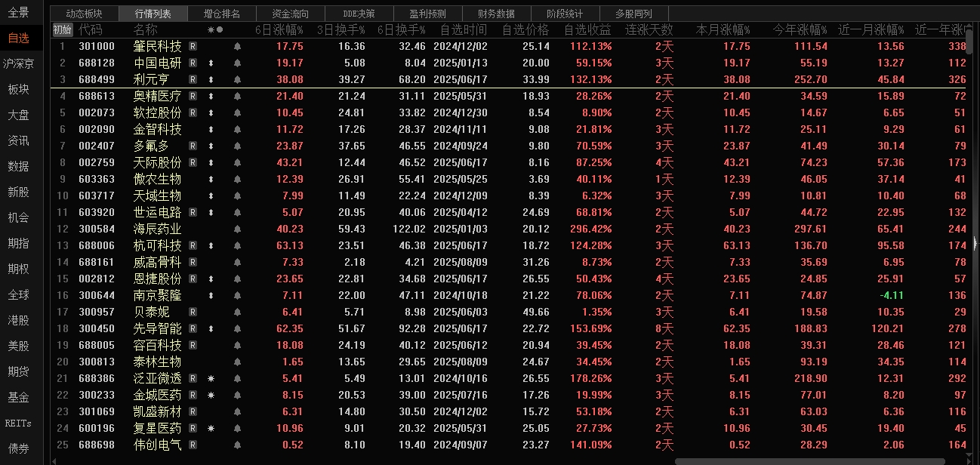Screen dimensions: 980x465
Task: Click the alert bell icon for 伟创电气
Action: click(x=237, y=445)
